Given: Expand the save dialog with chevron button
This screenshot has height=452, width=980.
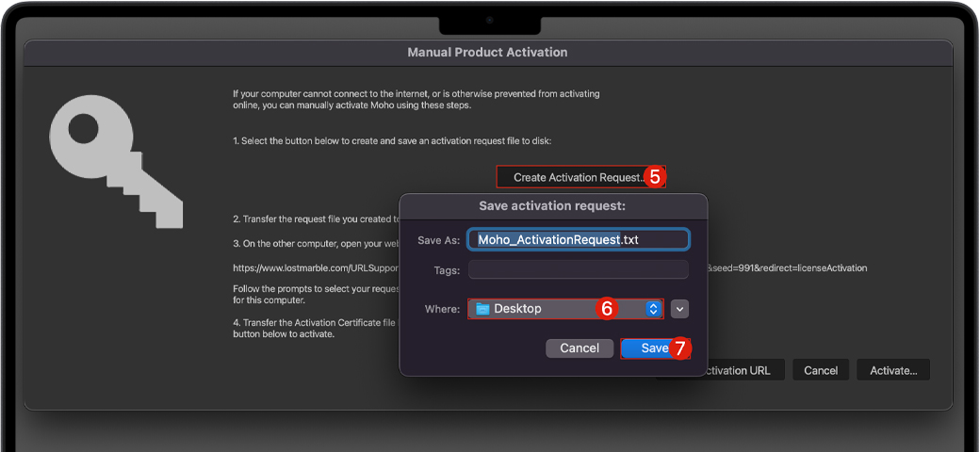Looking at the screenshot, I should pos(681,309).
